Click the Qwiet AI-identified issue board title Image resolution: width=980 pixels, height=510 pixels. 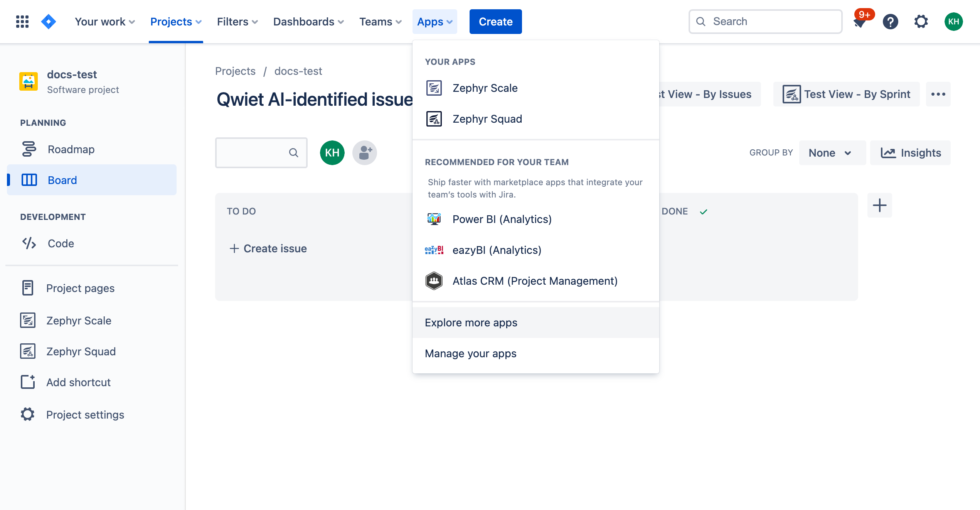click(x=315, y=100)
